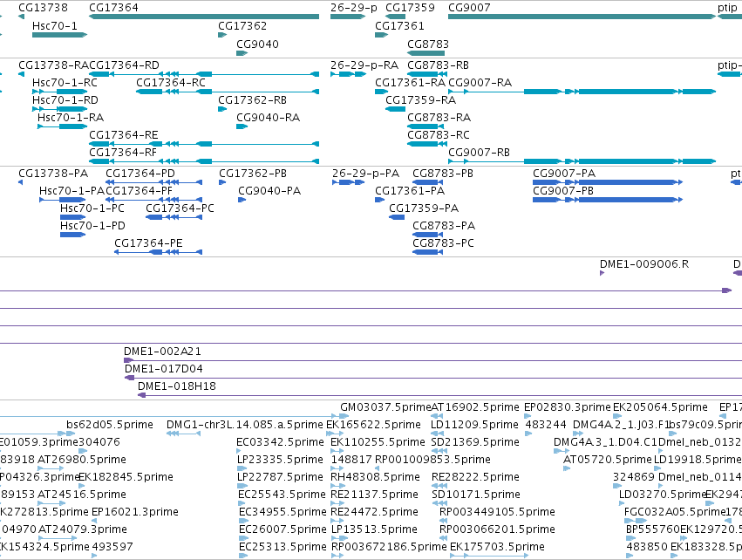
Task: Select the EP02830.3prime EST label
Action: 568,407
